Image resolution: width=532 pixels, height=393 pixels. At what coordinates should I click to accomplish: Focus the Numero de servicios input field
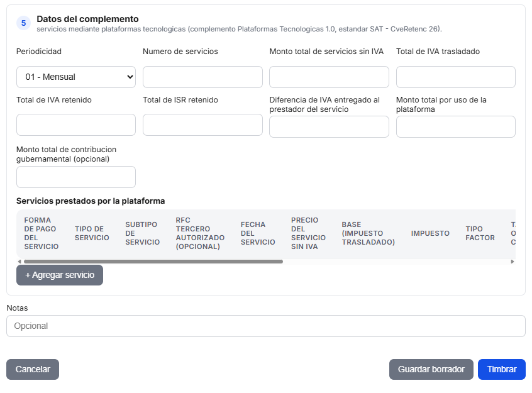coord(202,77)
